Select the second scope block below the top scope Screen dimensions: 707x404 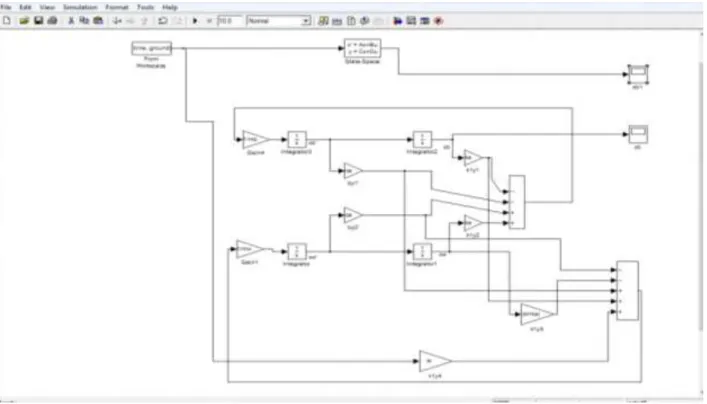click(638, 134)
